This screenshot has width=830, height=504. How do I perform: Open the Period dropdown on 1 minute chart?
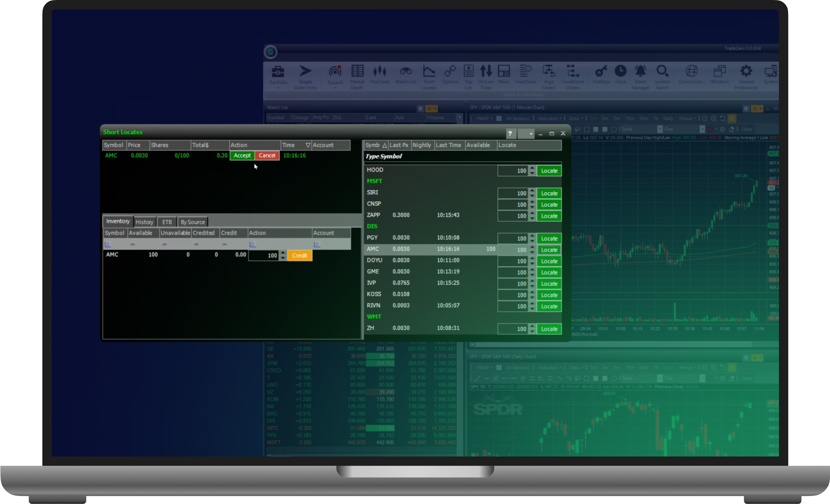point(688,118)
